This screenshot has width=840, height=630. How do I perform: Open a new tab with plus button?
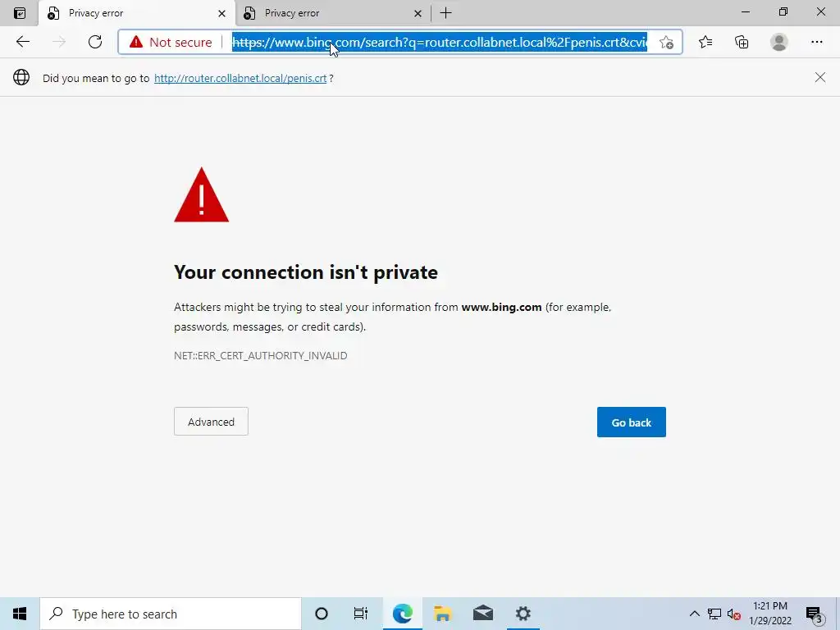click(445, 13)
